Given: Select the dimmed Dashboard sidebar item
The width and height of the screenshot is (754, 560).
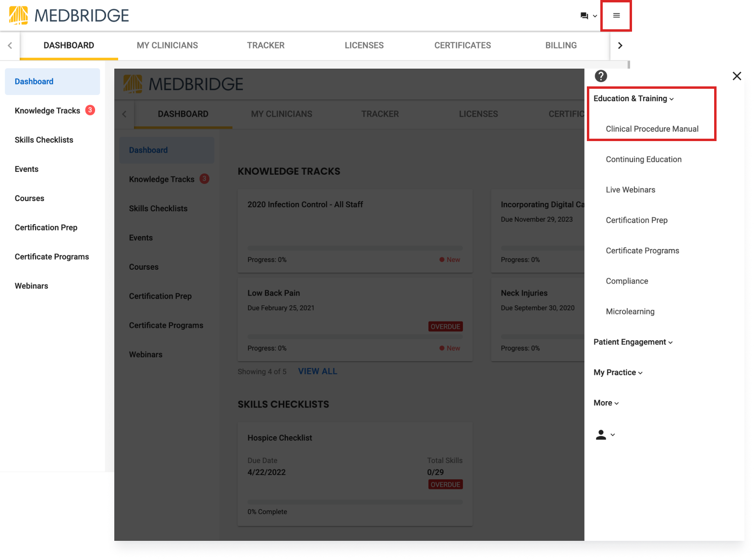Looking at the screenshot, I should [167, 150].
